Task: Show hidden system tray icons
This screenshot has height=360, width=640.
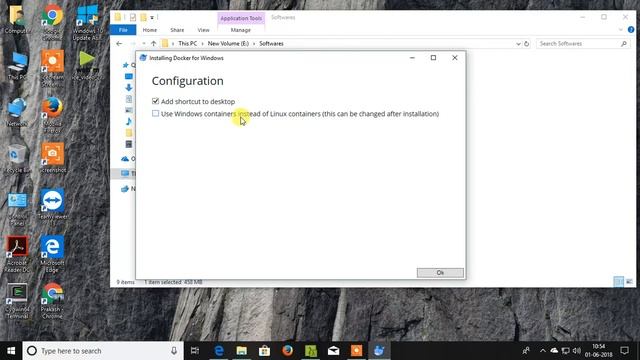Action: 542,351
